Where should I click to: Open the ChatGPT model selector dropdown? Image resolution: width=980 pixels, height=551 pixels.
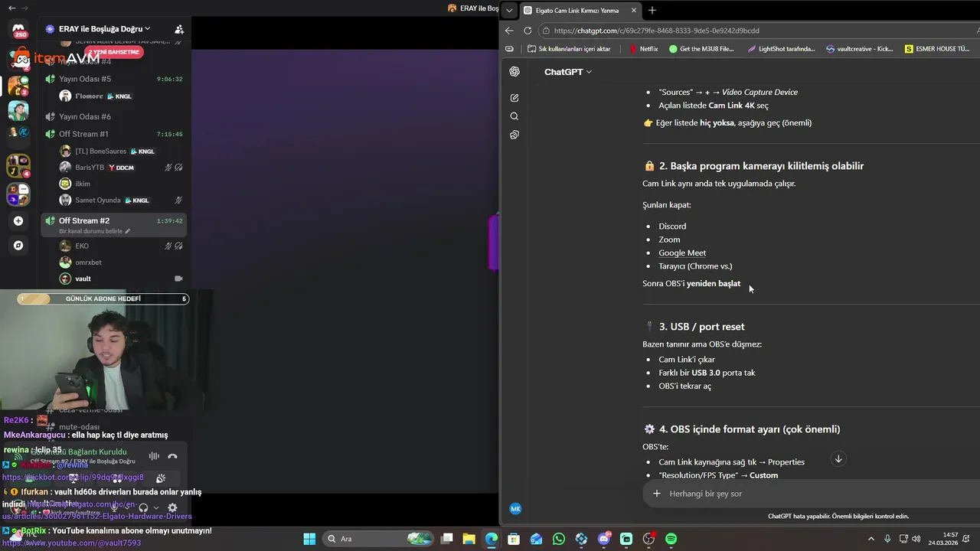tap(568, 71)
